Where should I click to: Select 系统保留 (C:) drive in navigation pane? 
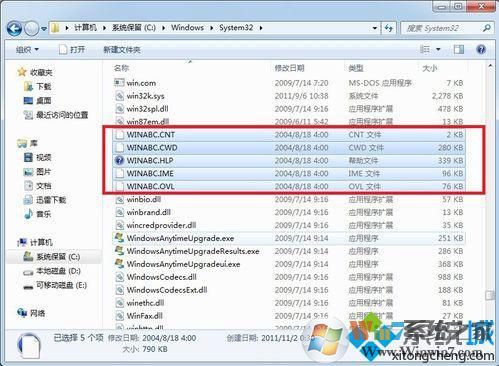(x=58, y=257)
